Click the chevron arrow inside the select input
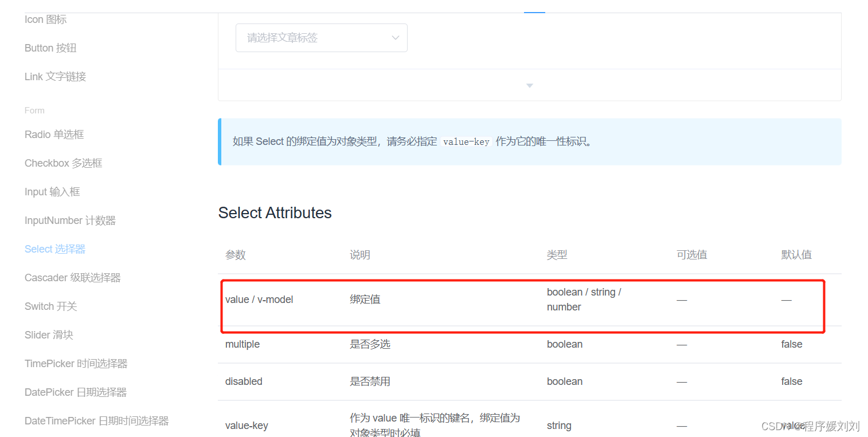Image resolution: width=868 pixels, height=437 pixels. pos(395,37)
